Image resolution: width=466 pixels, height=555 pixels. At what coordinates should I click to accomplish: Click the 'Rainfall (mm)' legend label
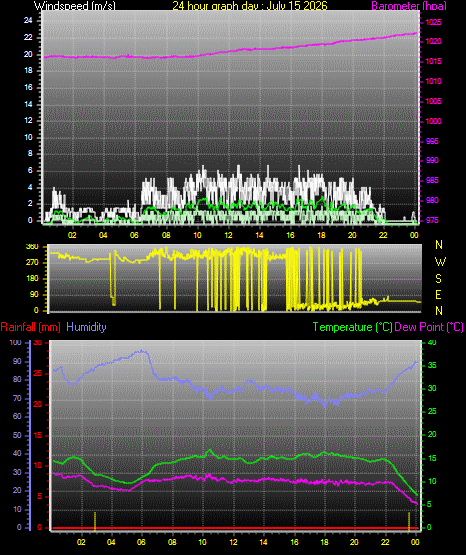click(x=30, y=327)
